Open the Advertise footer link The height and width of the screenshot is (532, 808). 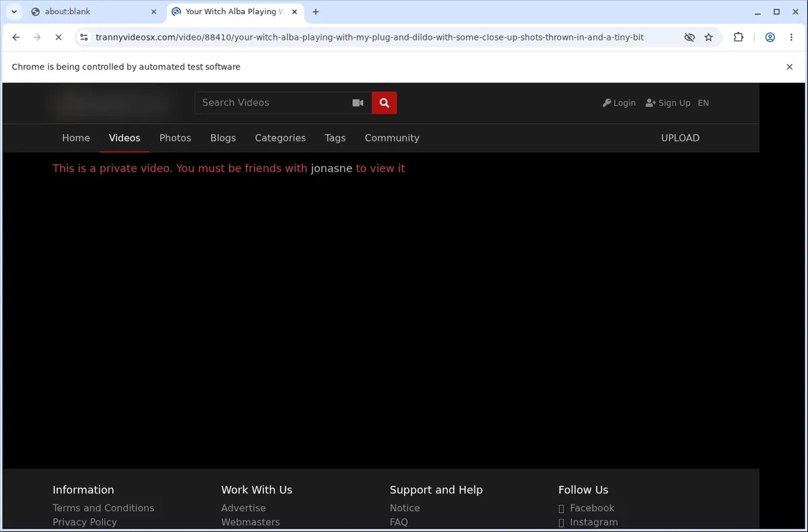[243, 508]
